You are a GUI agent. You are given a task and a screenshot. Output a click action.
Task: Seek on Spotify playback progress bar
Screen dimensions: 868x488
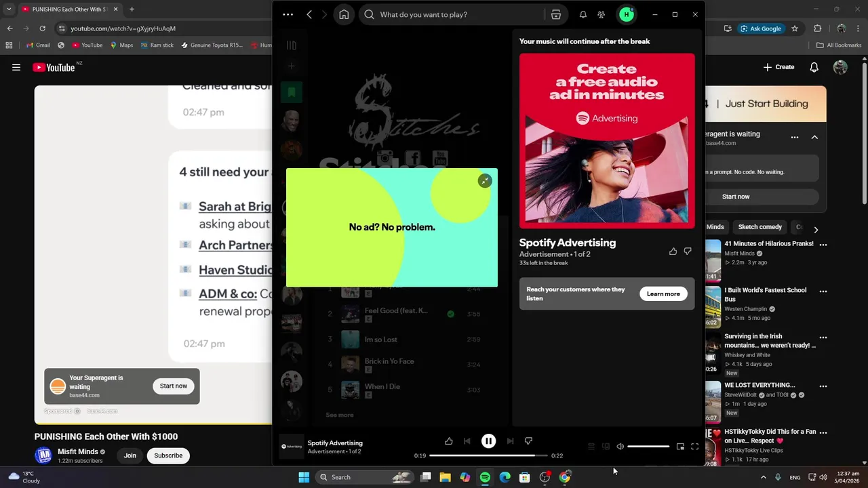(488, 455)
